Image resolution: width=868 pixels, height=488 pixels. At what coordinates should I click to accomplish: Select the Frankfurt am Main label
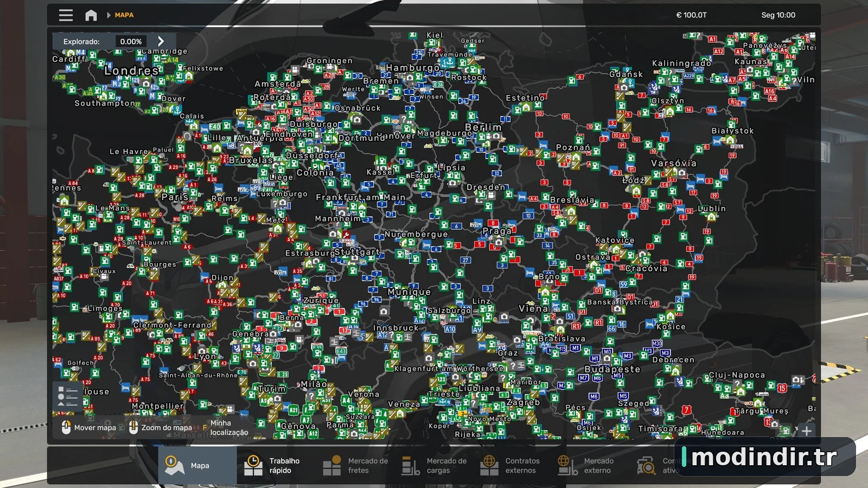(361, 197)
